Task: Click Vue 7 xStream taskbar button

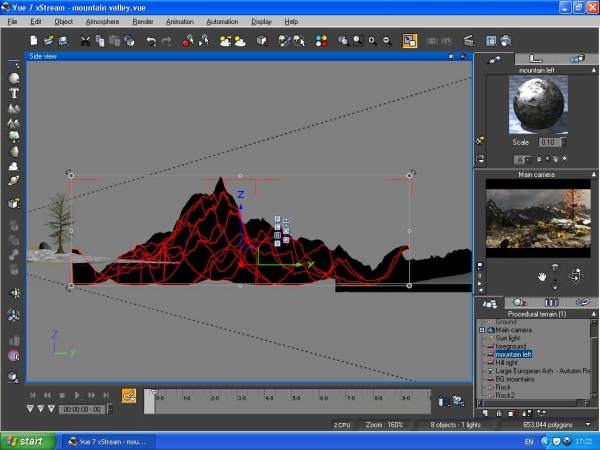Action: [x=108, y=442]
